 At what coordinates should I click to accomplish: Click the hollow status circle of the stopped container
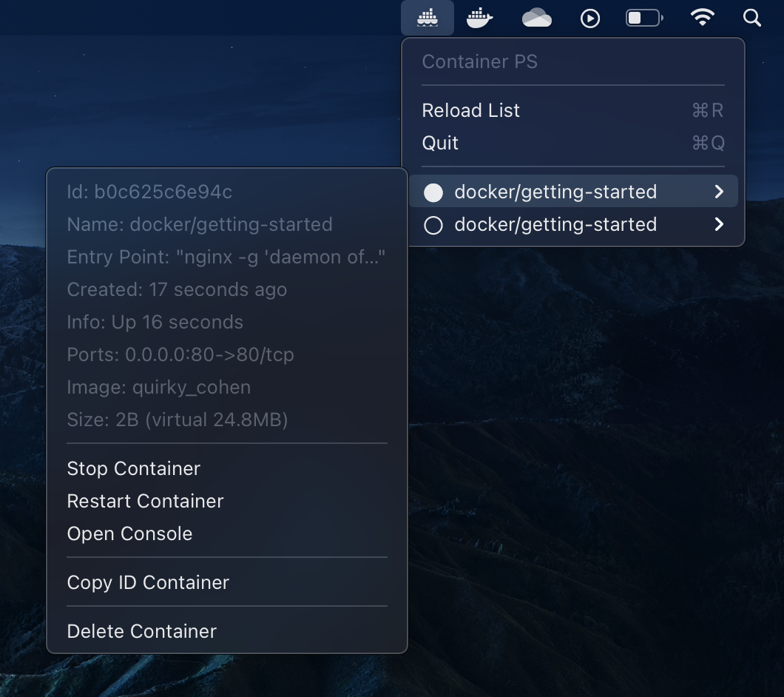point(433,225)
